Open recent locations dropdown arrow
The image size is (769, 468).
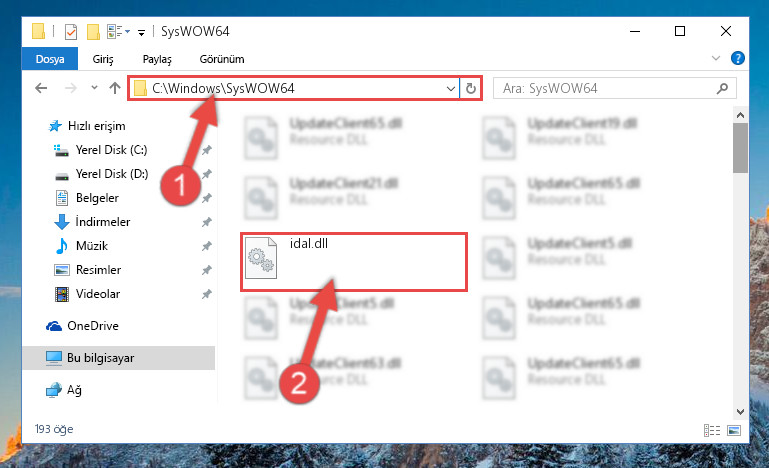pos(94,88)
